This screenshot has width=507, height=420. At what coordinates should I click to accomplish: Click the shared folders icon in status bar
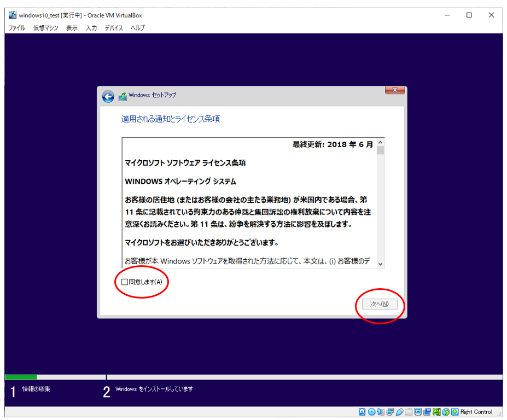409,412
